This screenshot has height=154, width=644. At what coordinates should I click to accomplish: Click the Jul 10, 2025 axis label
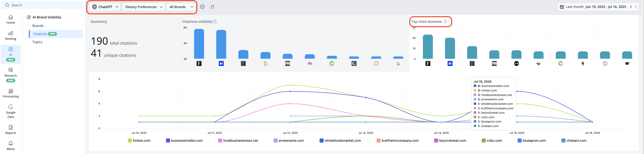point(139,133)
